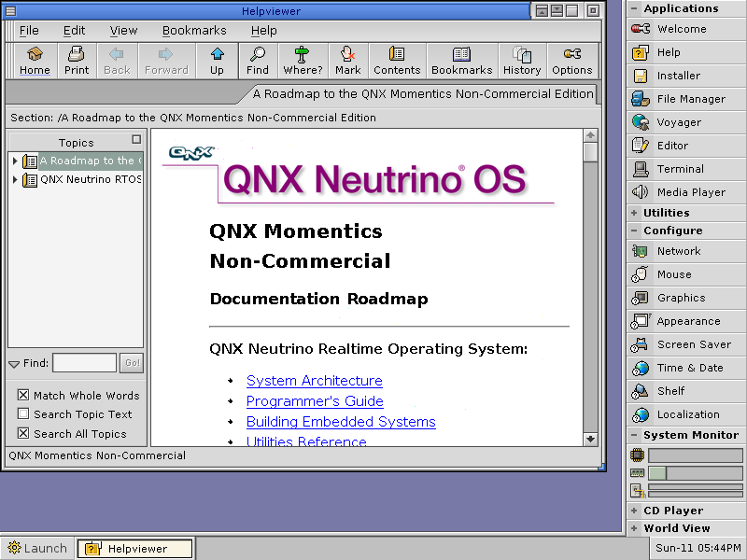Click the Mark icon to bookmark this page
This screenshot has height=560, width=747.
[x=346, y=61]
